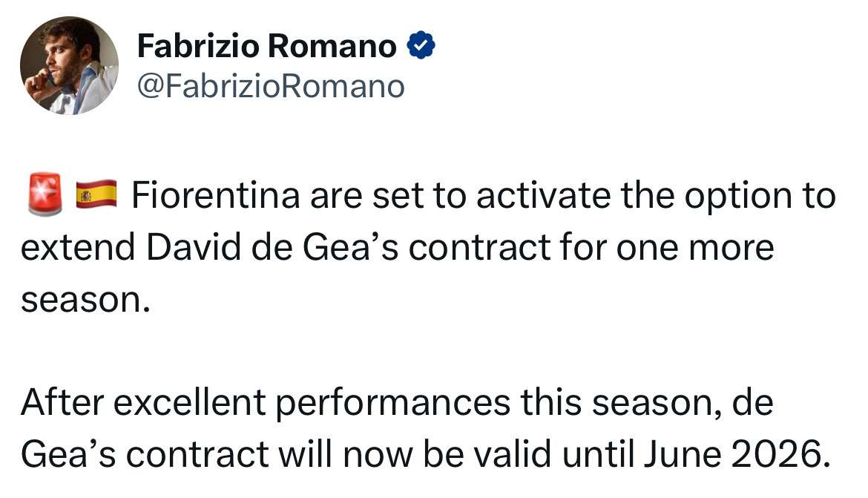Click the word extend in the tweet
This screenshot has height=498, width=868.
click(x=78, y=247)
